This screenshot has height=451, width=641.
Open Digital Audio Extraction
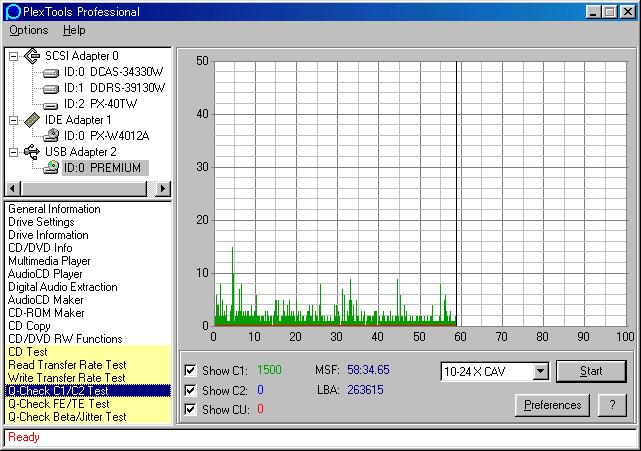tap(63, 287)
